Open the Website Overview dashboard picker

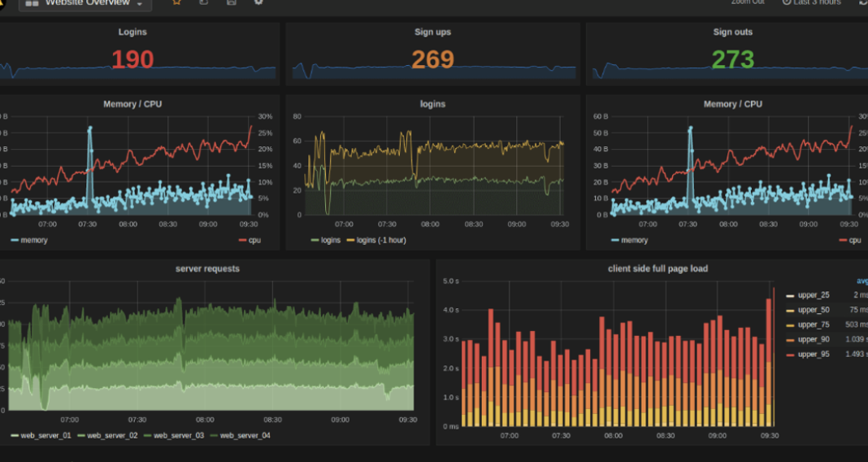pyautogui.click(x=85, y=2)
